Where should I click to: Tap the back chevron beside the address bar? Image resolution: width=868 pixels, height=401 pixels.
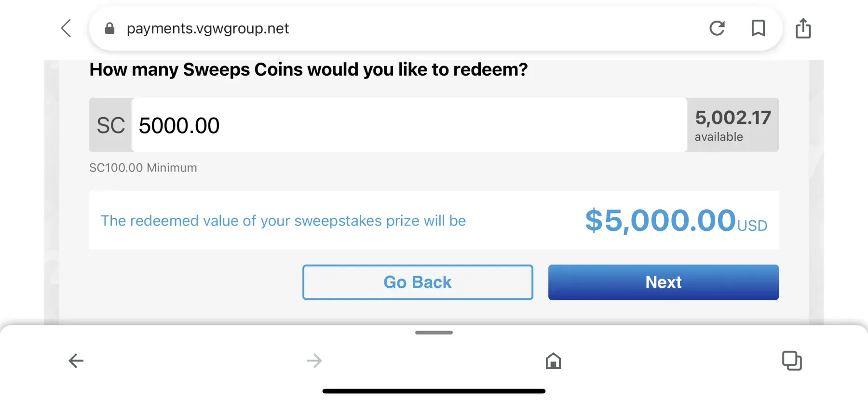(x=67, y=28)
